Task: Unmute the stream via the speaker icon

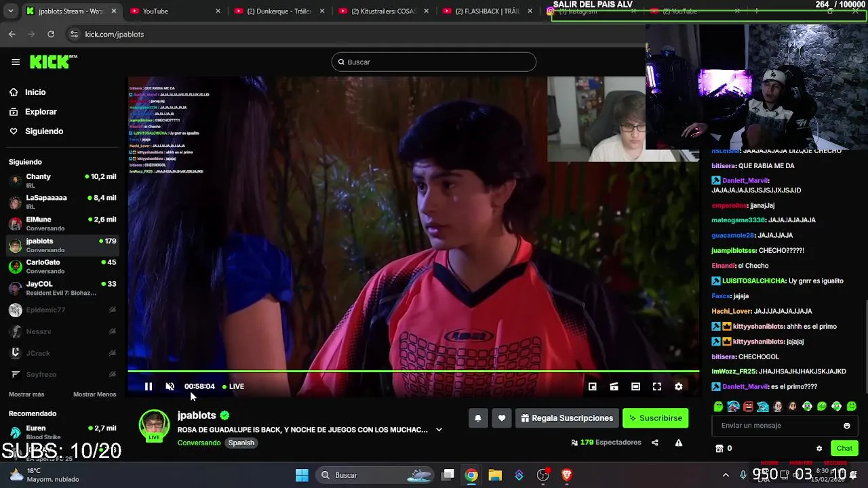Action: 170,386
